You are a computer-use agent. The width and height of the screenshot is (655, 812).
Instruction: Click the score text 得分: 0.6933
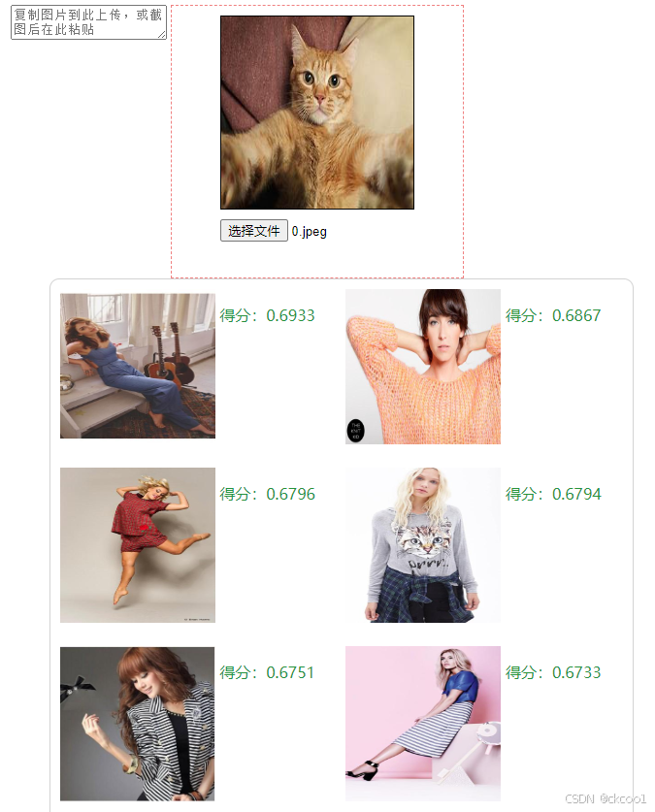[x=267, y=315]
